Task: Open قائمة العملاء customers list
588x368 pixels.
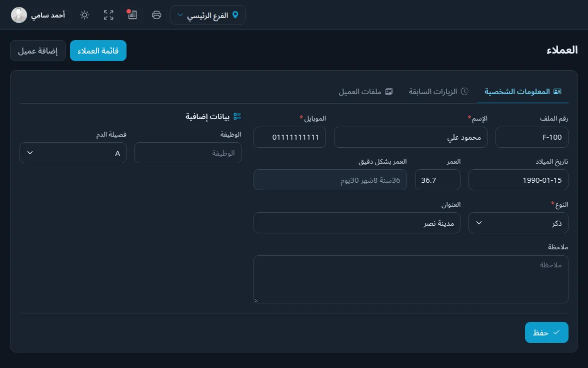Action: [x=98, y=51]
